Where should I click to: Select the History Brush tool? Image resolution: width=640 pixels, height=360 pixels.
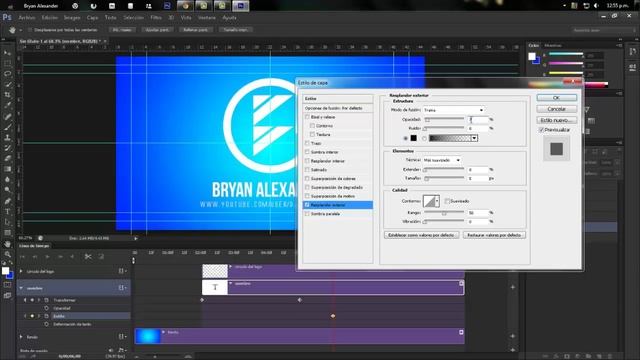click(7, 148)
